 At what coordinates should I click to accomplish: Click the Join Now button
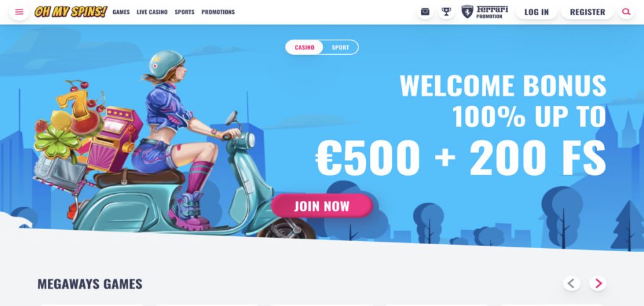(321, 206)
